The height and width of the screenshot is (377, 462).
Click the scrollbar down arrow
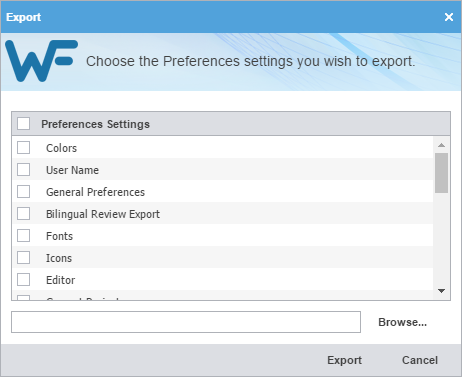pyautogui.click(x=441, y=291)
